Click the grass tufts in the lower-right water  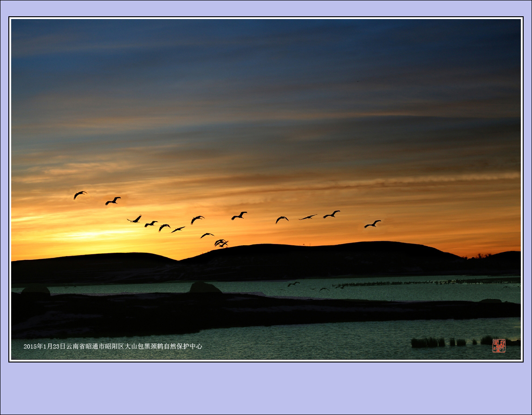(x=427, y=343)
